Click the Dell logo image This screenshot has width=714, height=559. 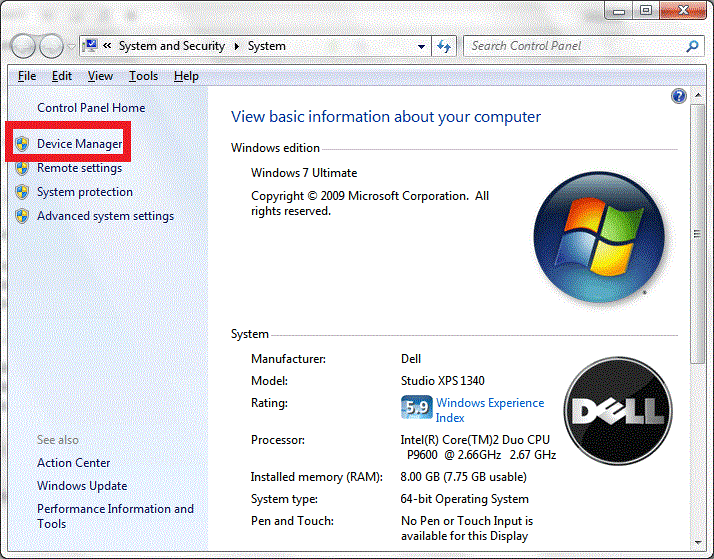[618, 411]
